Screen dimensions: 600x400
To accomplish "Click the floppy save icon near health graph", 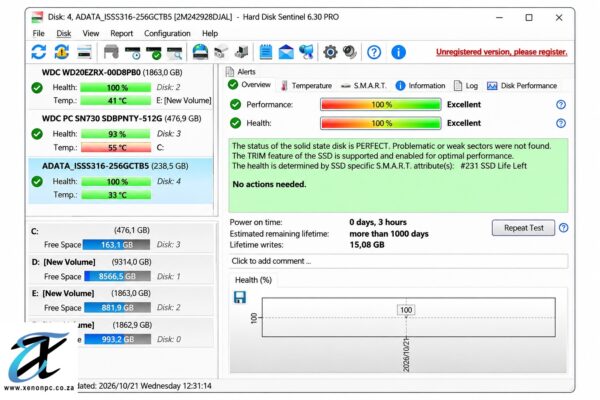I will 240,297.
